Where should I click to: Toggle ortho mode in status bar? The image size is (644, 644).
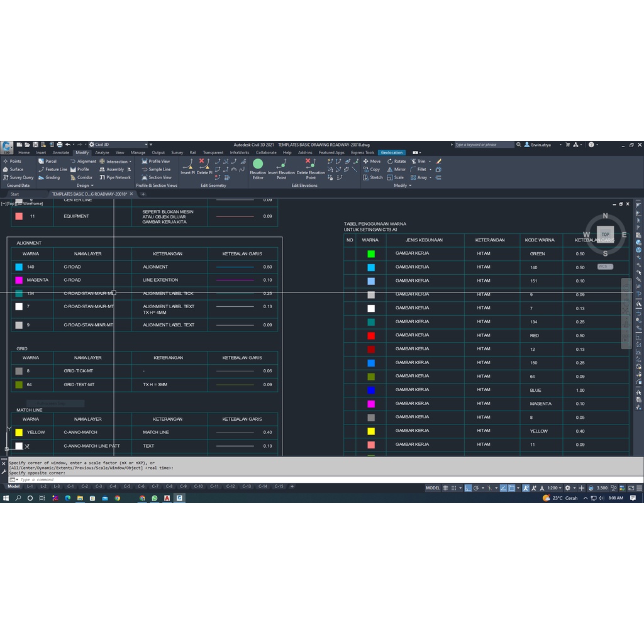click(x=468, y=488)
